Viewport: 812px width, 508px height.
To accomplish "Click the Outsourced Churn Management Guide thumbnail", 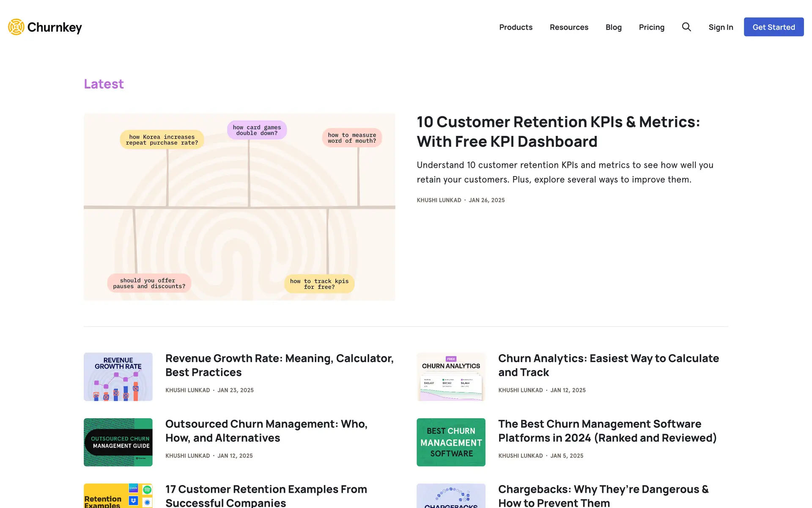I will [x=118, y=442].
